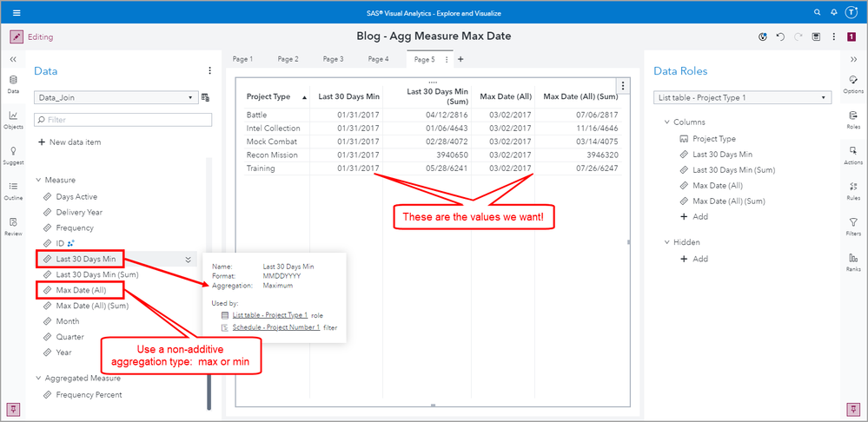
Task: Click the redo arrow icon
Action: pos(798,37)
